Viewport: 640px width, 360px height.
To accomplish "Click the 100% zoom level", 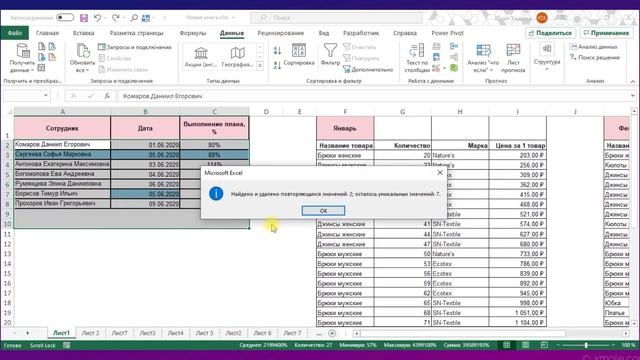I will (x=628, y=345).
